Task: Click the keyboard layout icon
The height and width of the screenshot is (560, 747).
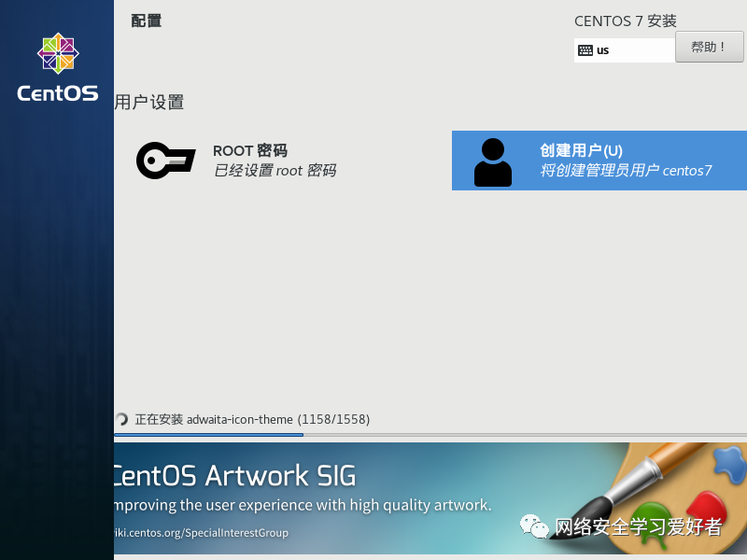Action: [x=585, y=50]
